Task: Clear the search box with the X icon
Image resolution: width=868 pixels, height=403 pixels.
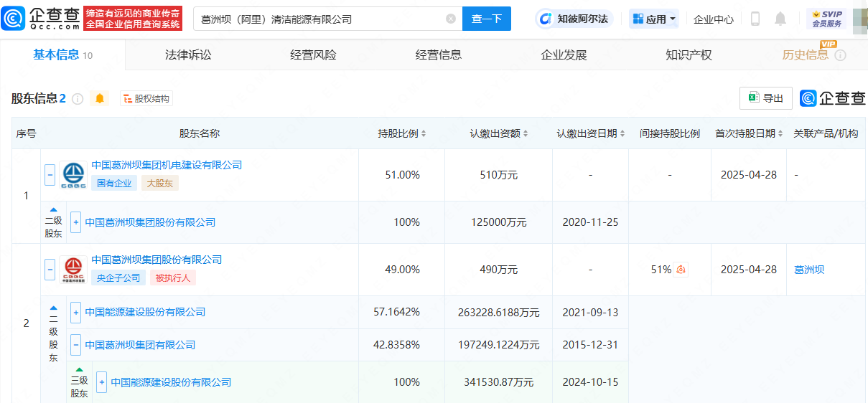Action: pos(451,19)
